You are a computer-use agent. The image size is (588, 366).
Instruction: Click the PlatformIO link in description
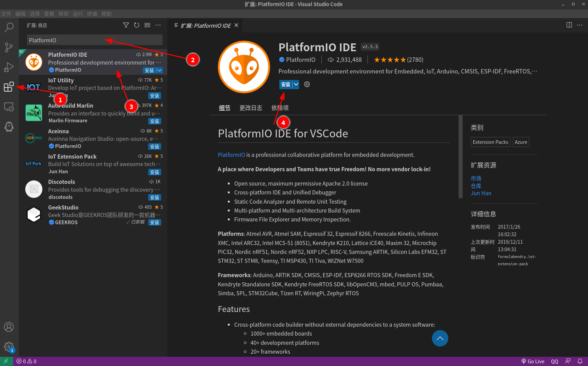231,155
